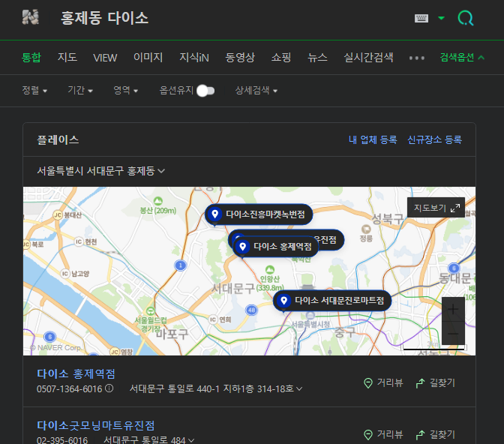Viewport: 504px width, 444px height.
Task: Click the 다이소진흥마켓녹번점 map marker
Action: coord(259,214)
